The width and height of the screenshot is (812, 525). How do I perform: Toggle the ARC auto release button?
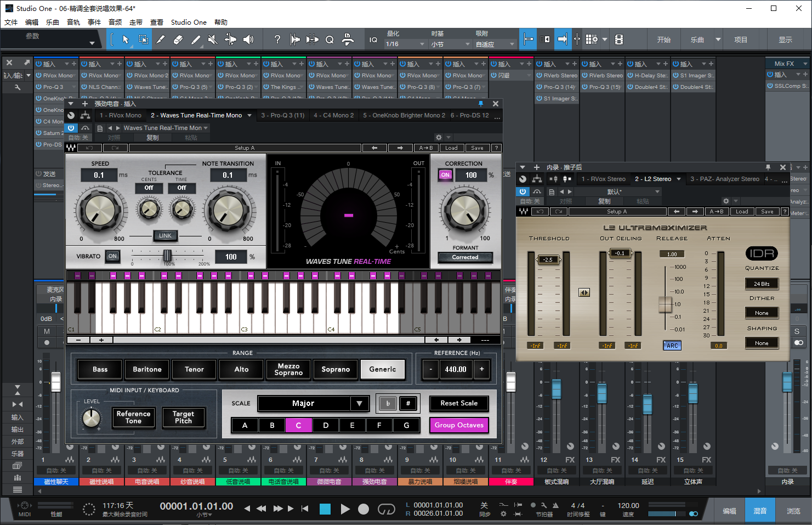point(672,346)
